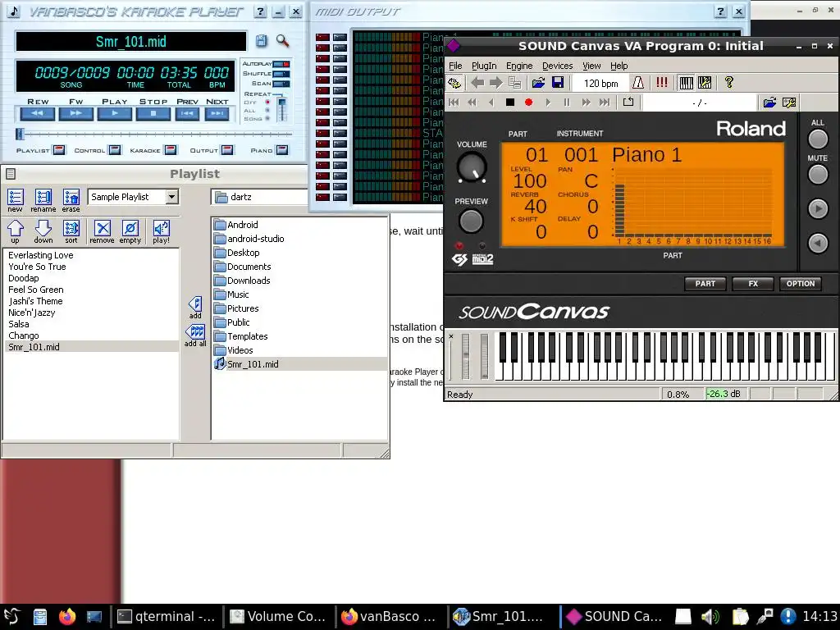The height and width of the screenshot is (630, 840).
Task: Toggle Scan switch in Karaoke Player
Action: click(281, 84)
